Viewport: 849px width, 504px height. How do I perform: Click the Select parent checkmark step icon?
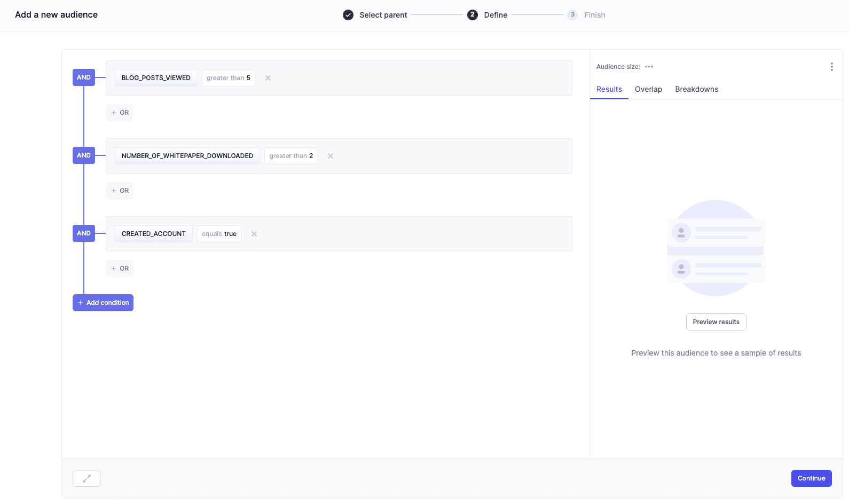pyautogui.click(x=348, y=15)
